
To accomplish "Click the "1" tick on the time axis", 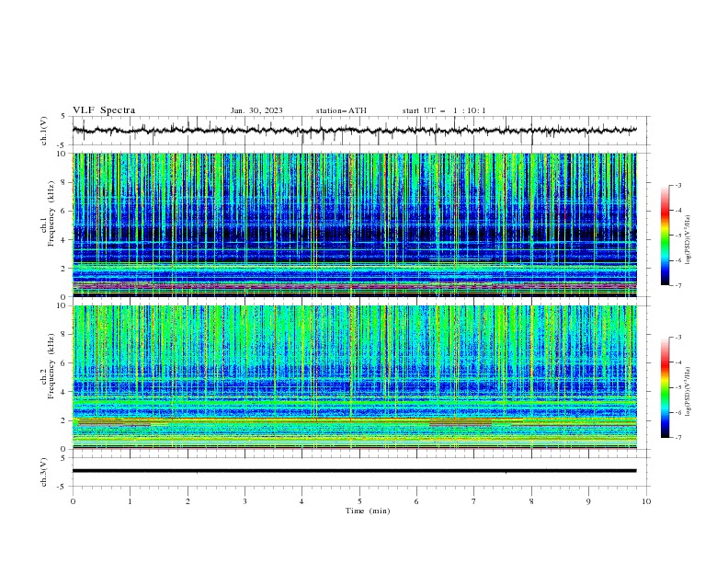I will [x=130, y=501].
